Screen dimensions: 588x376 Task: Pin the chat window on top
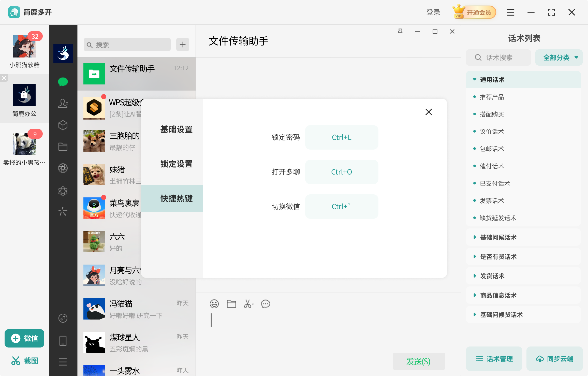(400, 32)
